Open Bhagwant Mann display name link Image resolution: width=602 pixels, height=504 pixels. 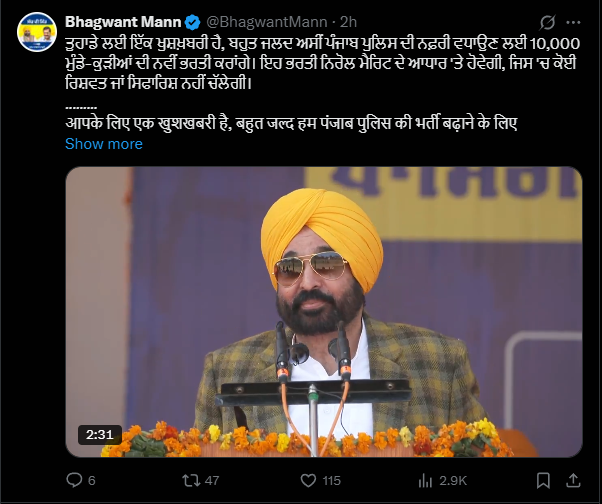[x=123, y=22]
